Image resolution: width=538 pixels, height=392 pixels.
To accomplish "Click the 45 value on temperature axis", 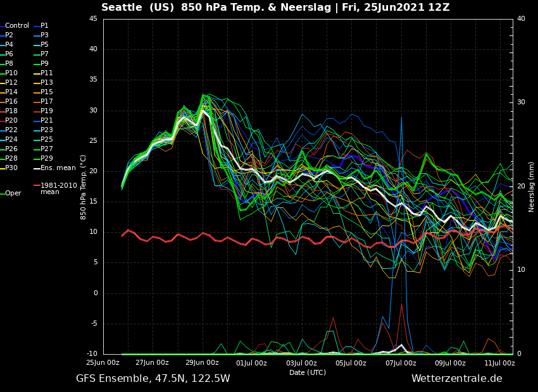I will tap(93, 19).
